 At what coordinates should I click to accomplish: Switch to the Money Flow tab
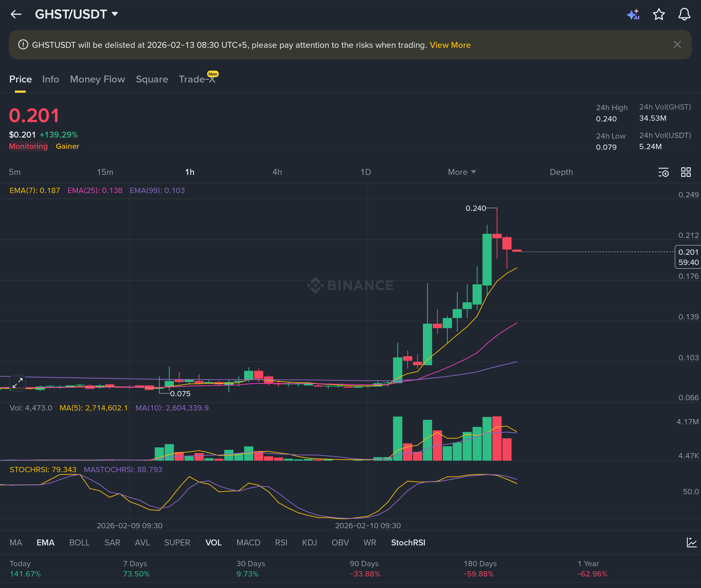pos(97,80)
